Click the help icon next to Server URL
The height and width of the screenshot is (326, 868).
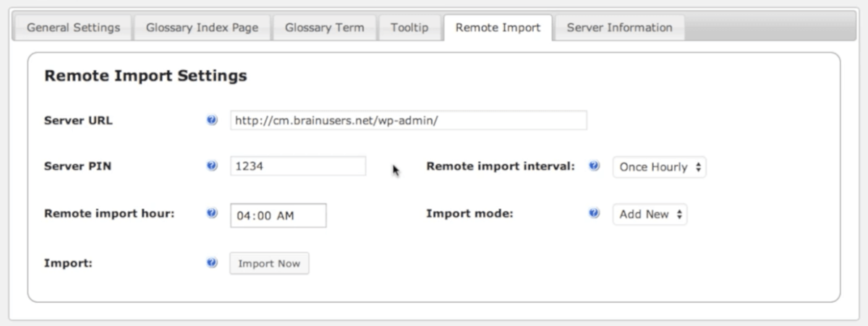click(x=212, y=121)
